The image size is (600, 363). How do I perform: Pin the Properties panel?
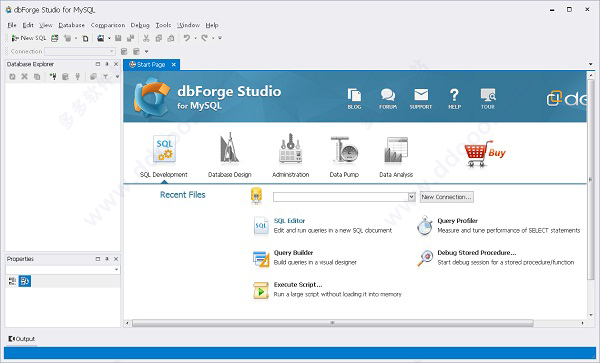(107, 259)
